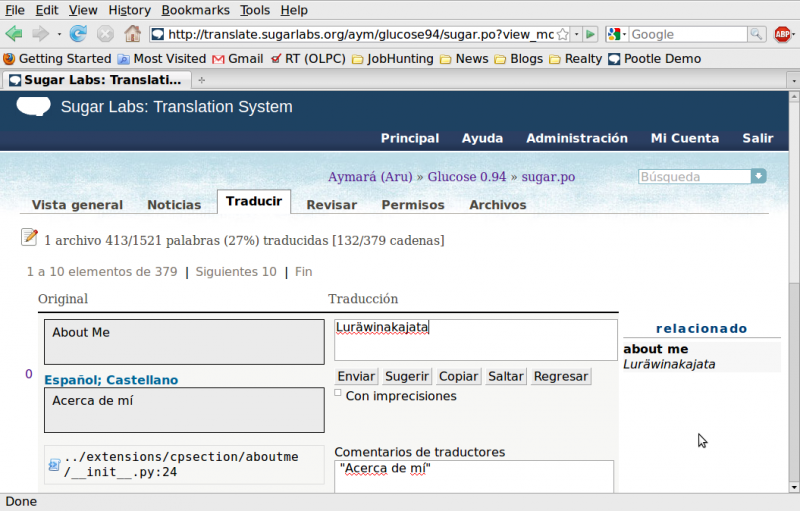Click the browser Reload button

78,34
